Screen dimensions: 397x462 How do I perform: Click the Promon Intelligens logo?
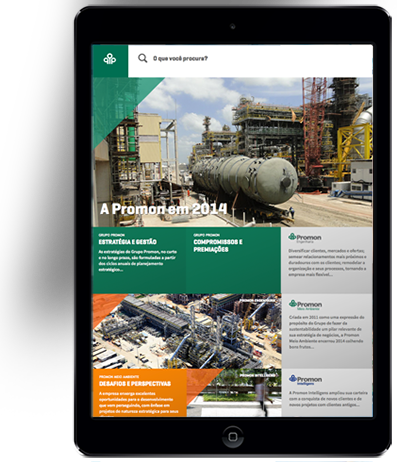[305, 380]
